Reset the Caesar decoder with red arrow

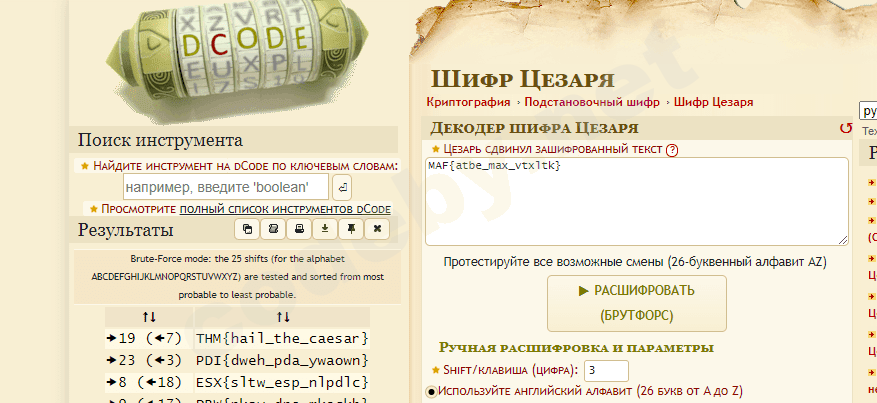point(846,129)
